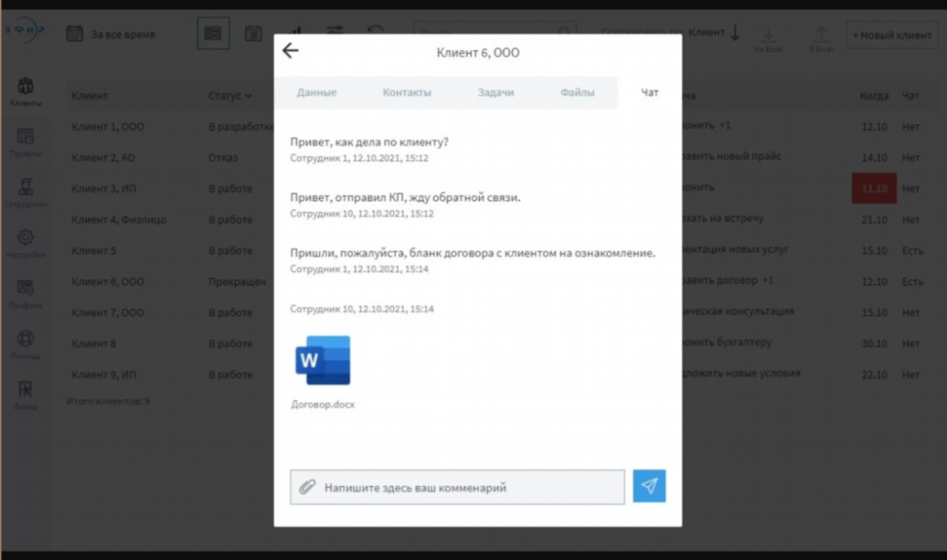Screen dimensions: 947x560
Task: Click the Выход exit icon in sidebar
Action: 25,396
